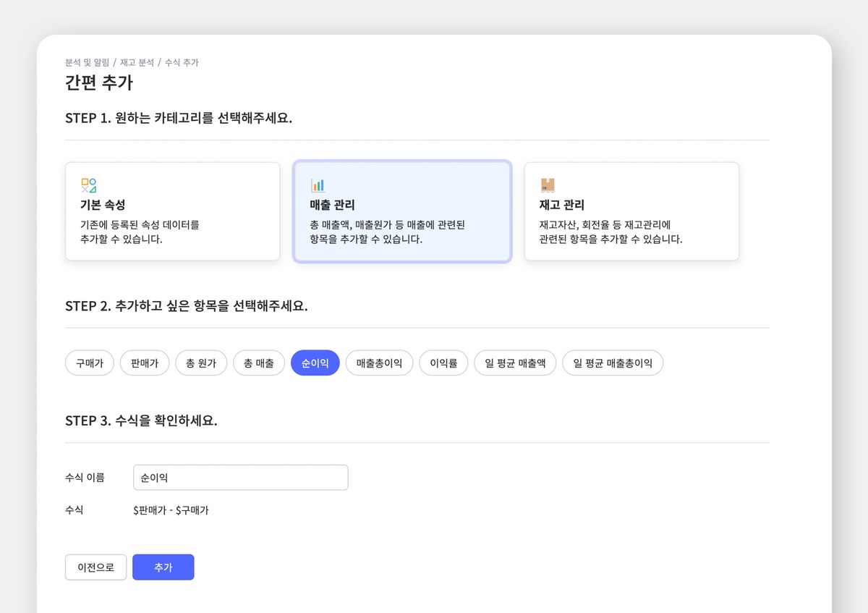Image resolution: width=868 pixels, height=613 pixels.
Task: Click the 수식 이름 input field
Action: tap(240, 477)
